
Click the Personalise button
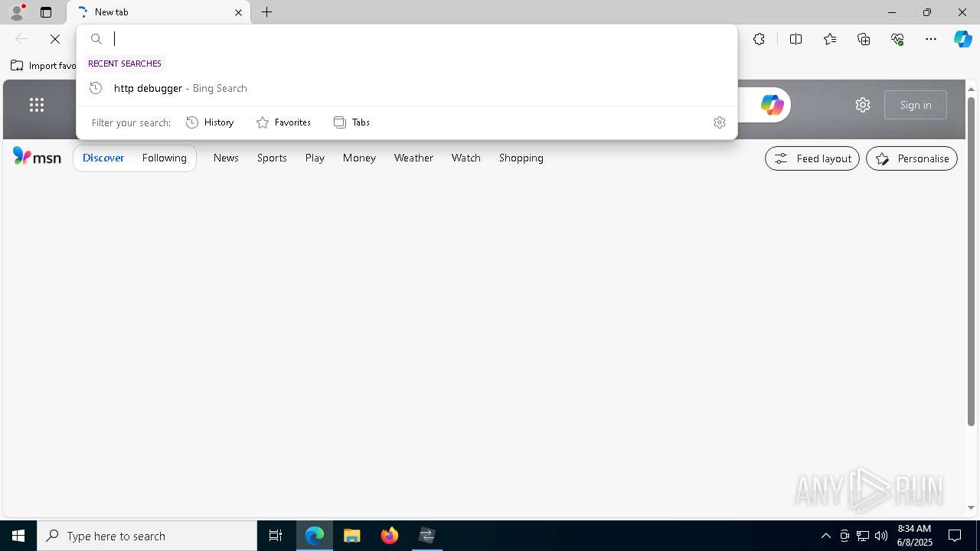point(912,158)
